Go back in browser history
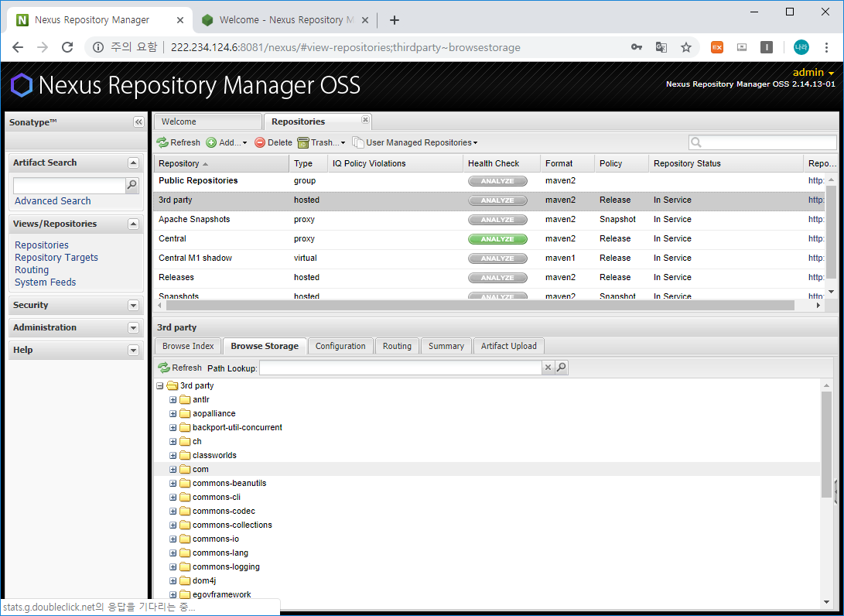This screenshot has height=616, width=844. pyautogui.click(x=18, y=47)
